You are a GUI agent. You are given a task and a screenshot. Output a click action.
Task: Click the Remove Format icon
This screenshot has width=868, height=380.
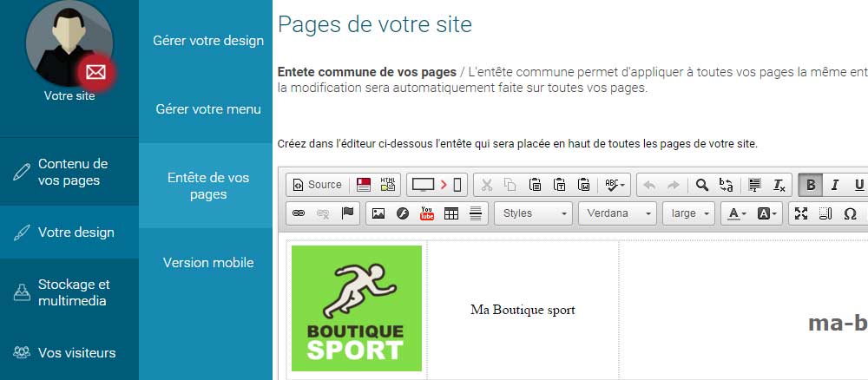tap(779, 185)
